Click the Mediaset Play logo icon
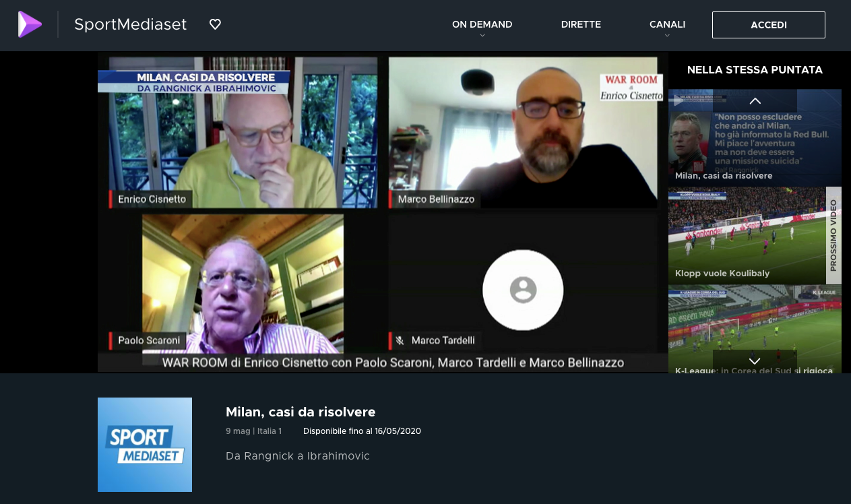Screen dimensions: 851x504 pyautogui.click(x=30, y=25)
